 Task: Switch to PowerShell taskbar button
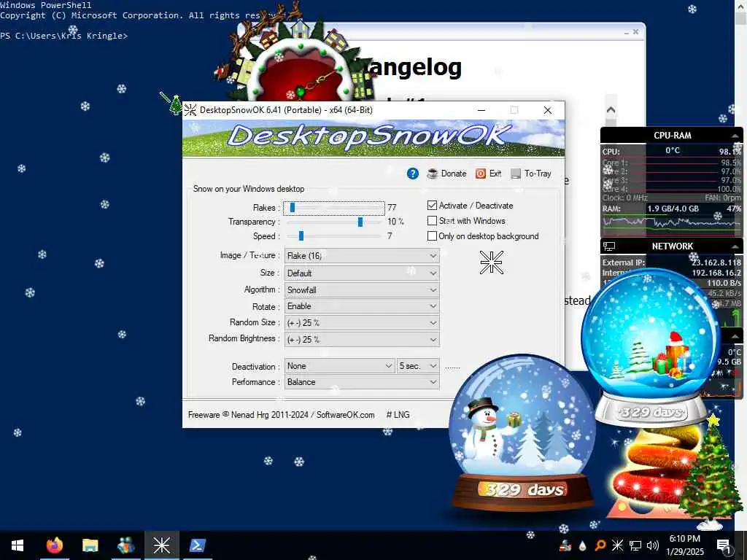coord(197,545)
